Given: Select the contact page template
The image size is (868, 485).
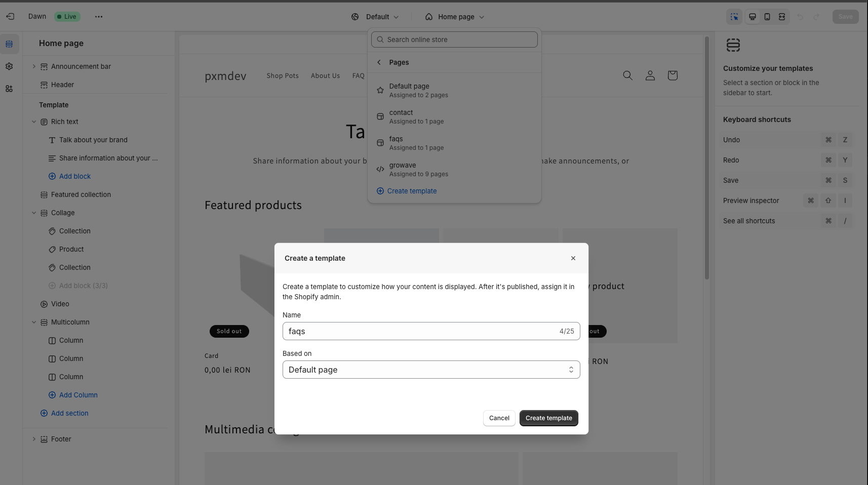Looking at the screenshot, I should (x=454, y=116).
